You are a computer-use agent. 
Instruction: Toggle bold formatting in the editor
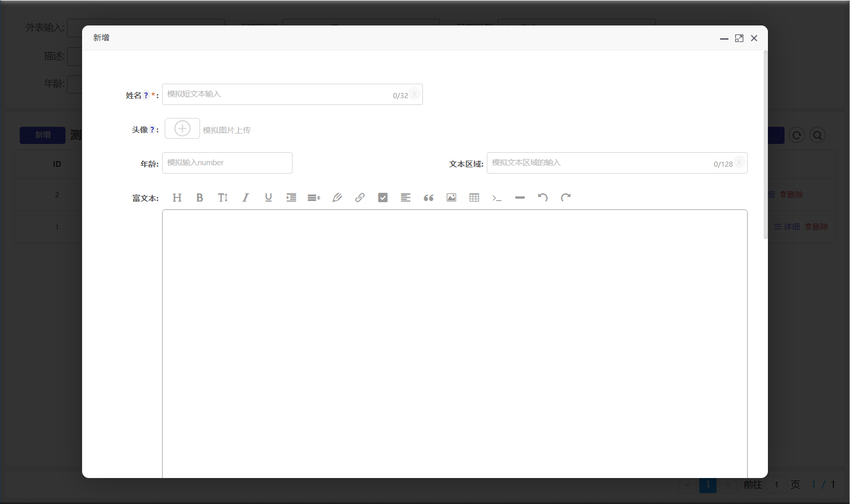(200, 197)
